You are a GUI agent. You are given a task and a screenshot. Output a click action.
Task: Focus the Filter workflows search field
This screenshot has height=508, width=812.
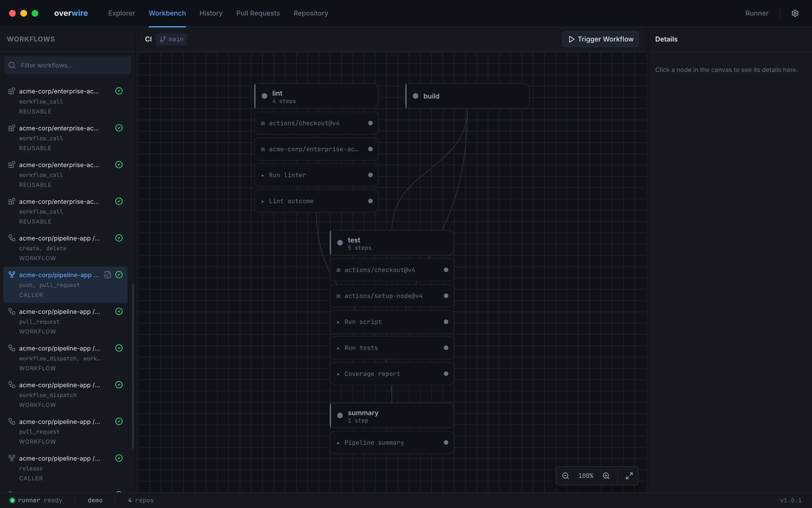pyautogui.click(x=67, y=65)
